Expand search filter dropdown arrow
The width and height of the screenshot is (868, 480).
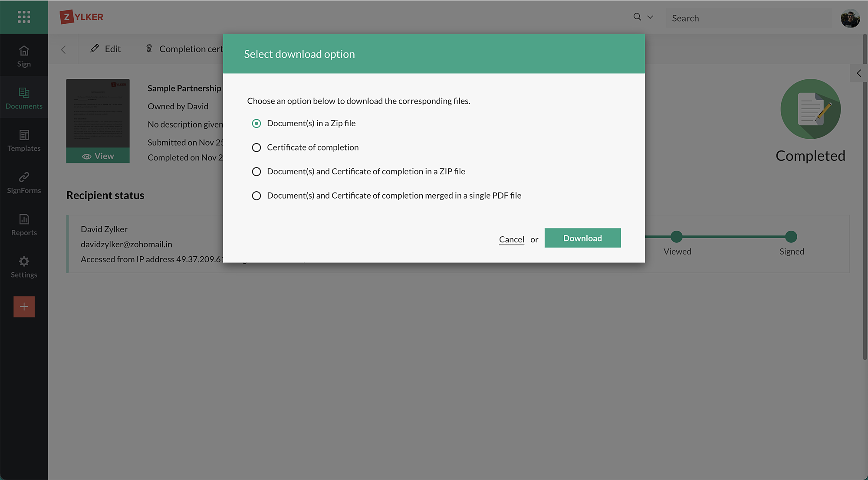[x=650, y=17]
